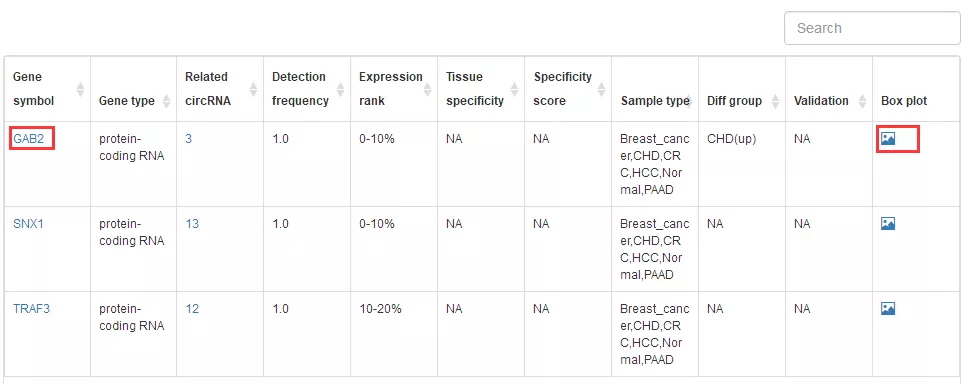This screenshot has height=384, width=969.
Task: Open the box plot image for TRAF3
Action: click(x=887, y=309)
